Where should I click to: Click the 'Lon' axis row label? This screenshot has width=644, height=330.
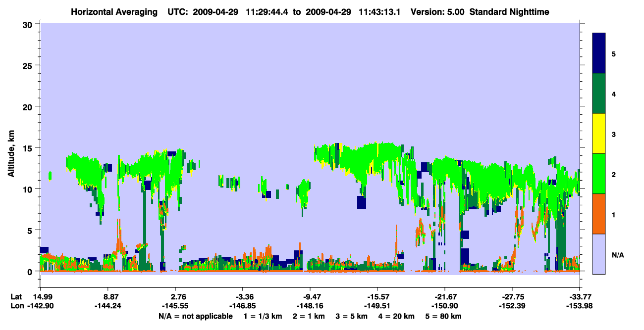pos(17,306)
